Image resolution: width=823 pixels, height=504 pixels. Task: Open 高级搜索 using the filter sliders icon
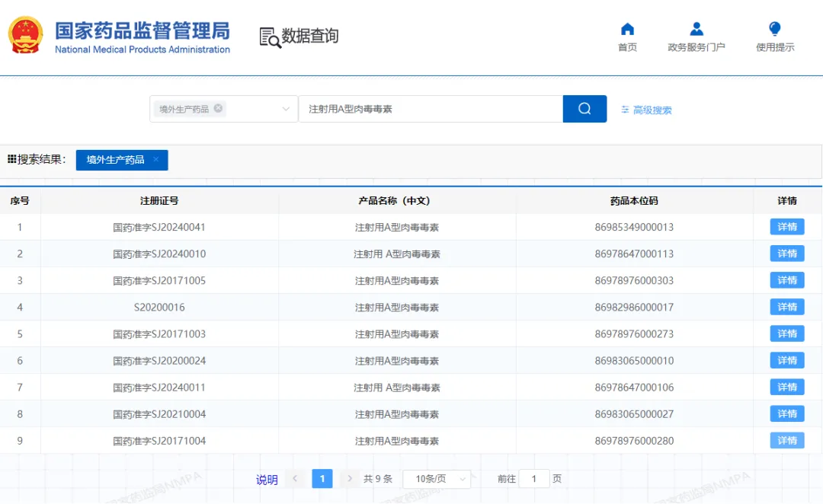tap(624, 110)
